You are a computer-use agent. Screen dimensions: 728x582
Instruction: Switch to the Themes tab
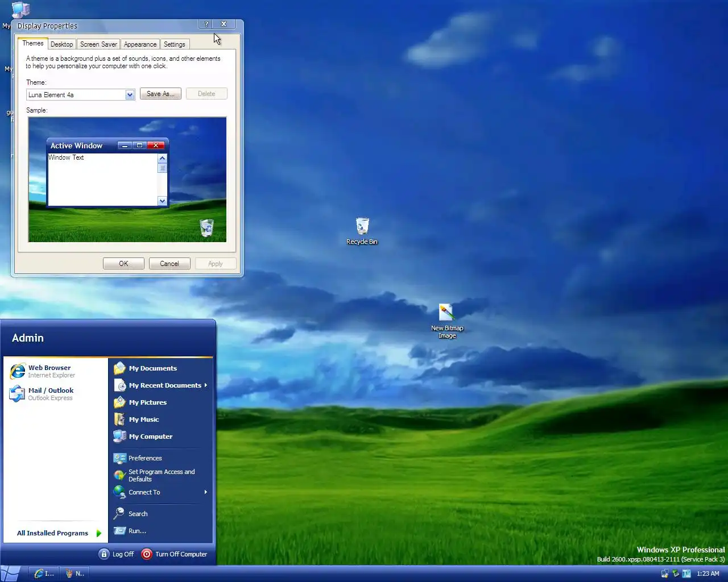33,43
